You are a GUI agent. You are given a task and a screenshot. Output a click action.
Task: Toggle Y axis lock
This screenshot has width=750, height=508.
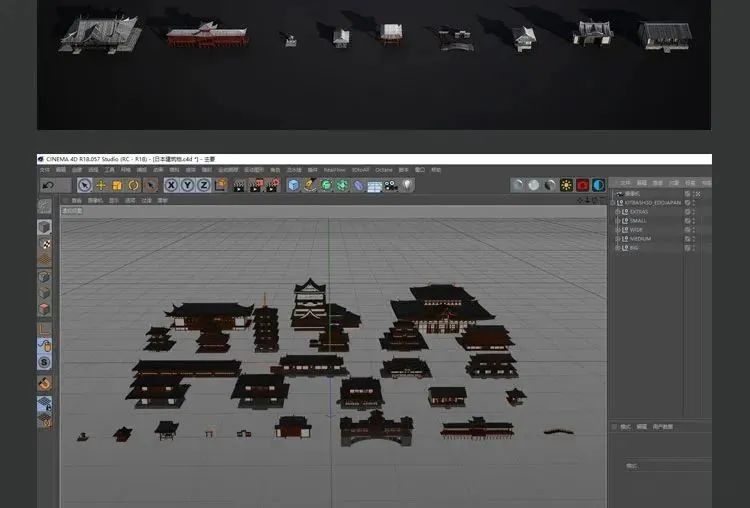coord(188,185)
